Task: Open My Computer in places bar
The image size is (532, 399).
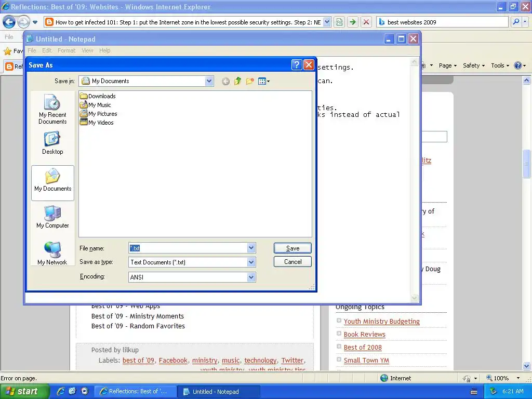Action: [52, 217]
